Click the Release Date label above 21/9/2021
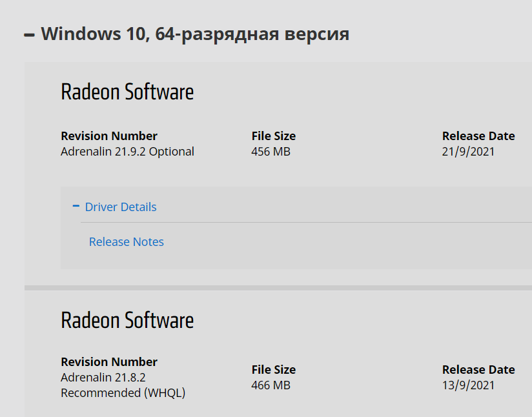This screenshot has height=417, width=532. click(x=478, y=136)
